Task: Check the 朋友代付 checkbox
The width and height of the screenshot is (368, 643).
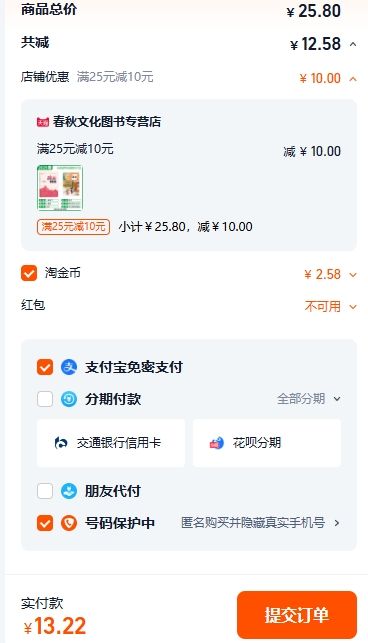Action: point(45,491)
